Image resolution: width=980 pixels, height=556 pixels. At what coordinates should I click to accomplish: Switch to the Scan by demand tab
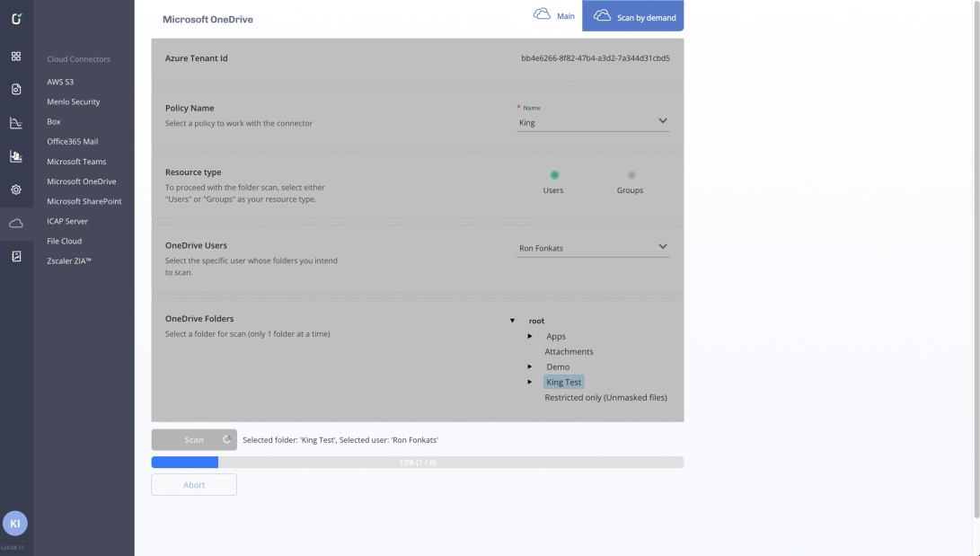coord(632,15)
